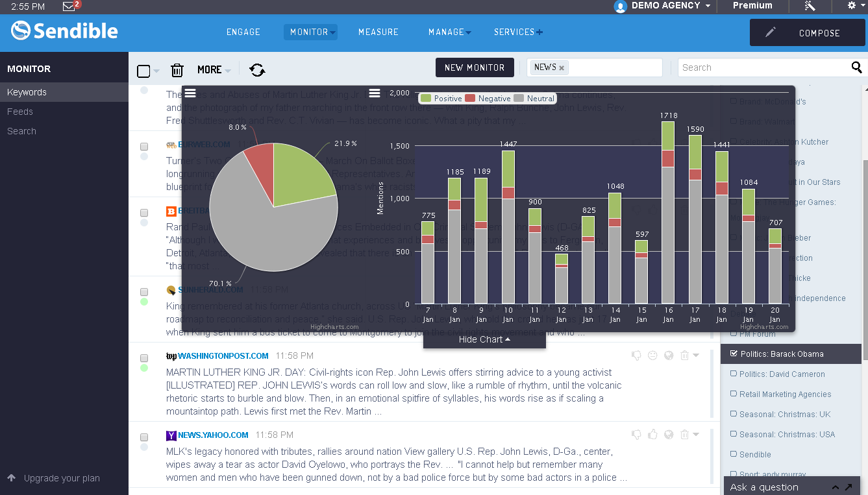Collapse the Ask a question panel chevron
This screenshot has height=495, width=868.
[x=836, y=487]
